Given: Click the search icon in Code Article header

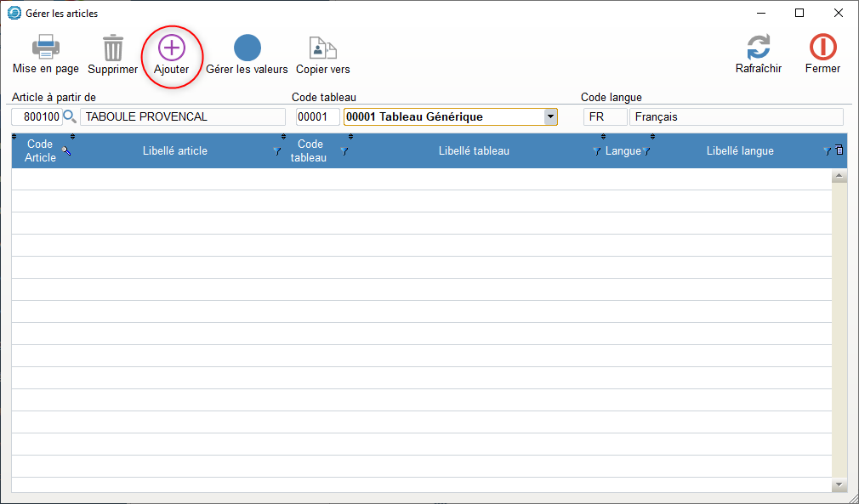Looking at the screenshot, I should pyautogui.click(x=66, y=150).
